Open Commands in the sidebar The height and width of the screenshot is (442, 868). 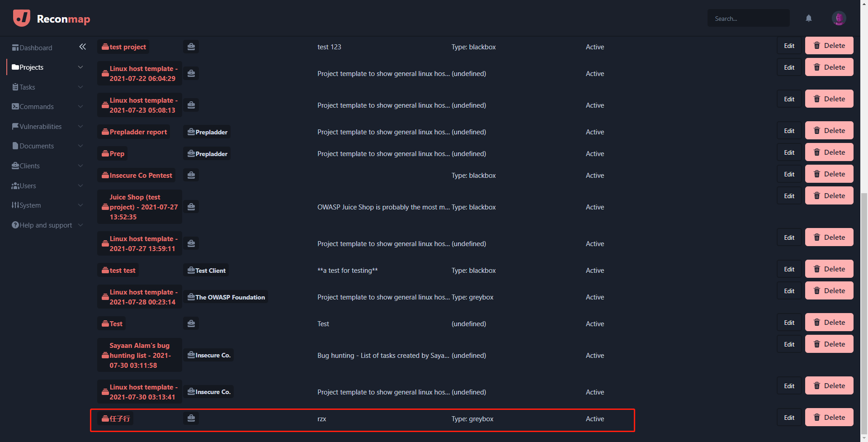coord(36,107)
